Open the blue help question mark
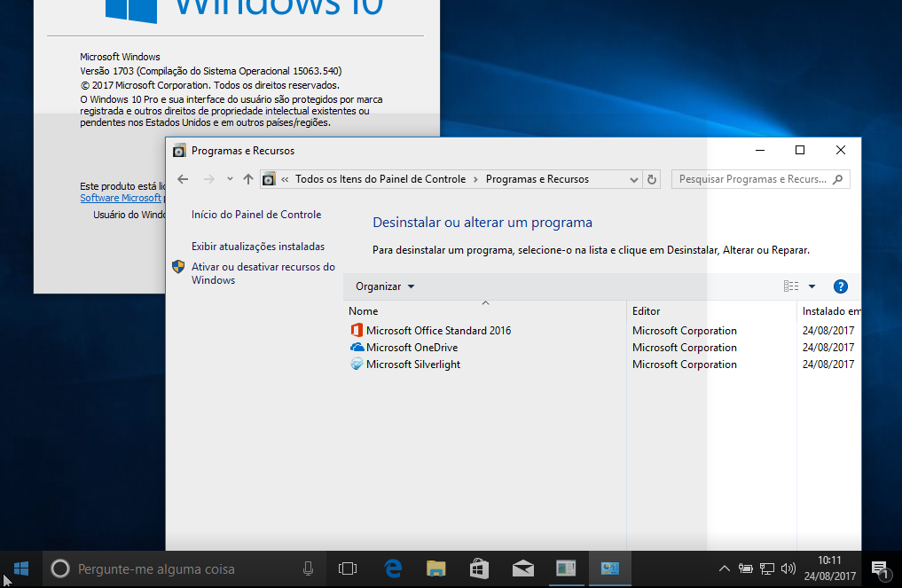This screenshot has height=588, width=902. click(x=841, y=286)
